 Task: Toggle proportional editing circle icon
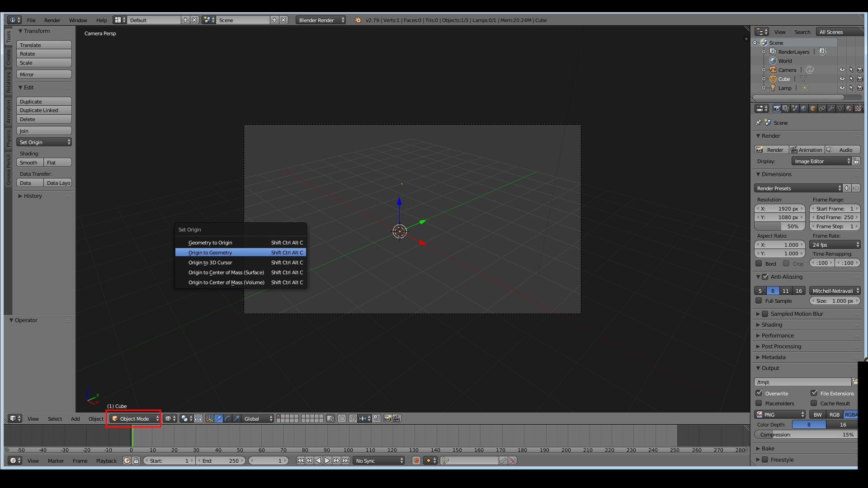click(x=342, y=418)
